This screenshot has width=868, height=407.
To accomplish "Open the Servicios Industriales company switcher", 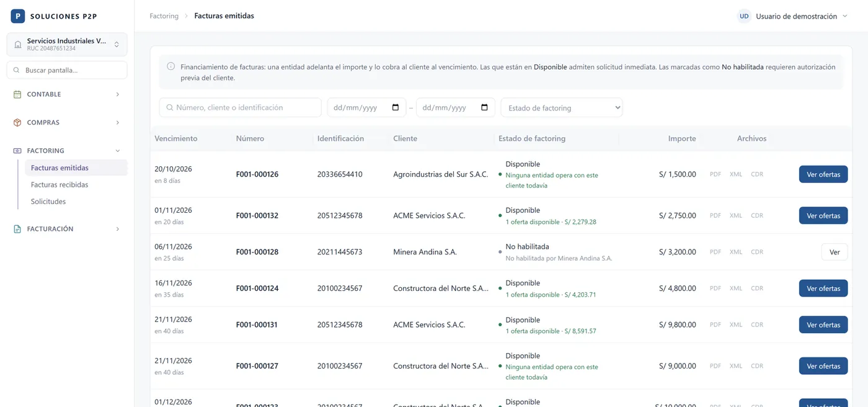I will coord(67,45).
